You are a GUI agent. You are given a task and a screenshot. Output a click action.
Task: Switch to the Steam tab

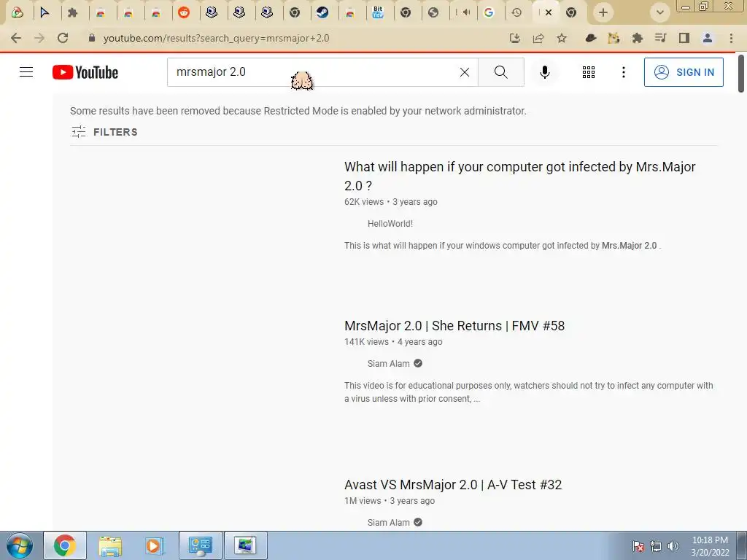pyautogui.click(x=322, y=12)
